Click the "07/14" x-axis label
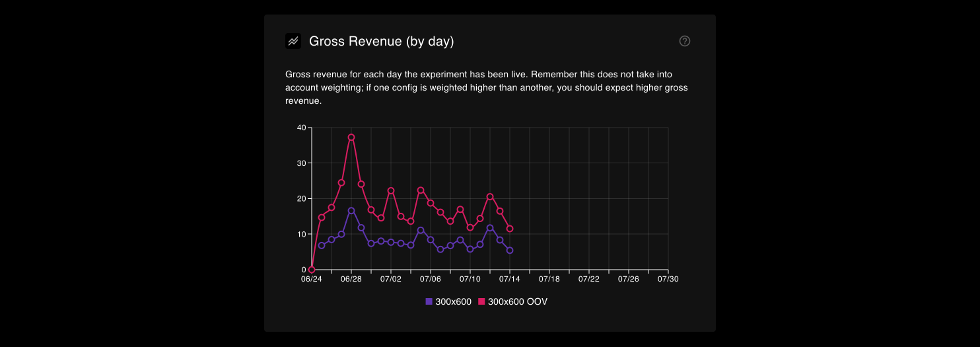Viewport: 980px width, 347px height. point(510,279)
